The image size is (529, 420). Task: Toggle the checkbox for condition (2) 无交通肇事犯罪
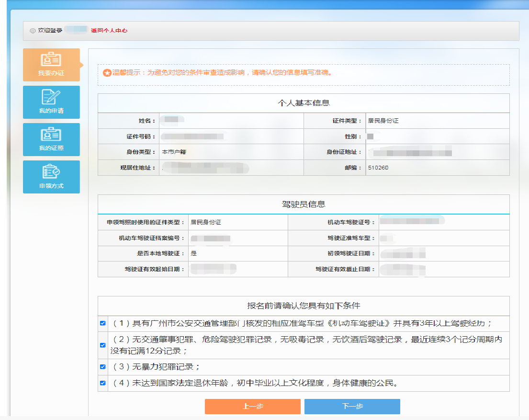(102, 345)
